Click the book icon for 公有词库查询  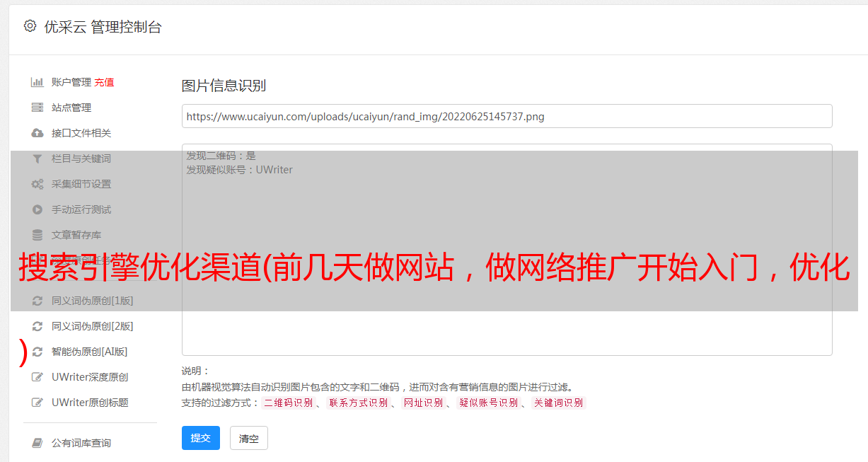pyautogui.click(x=37, y=443)
